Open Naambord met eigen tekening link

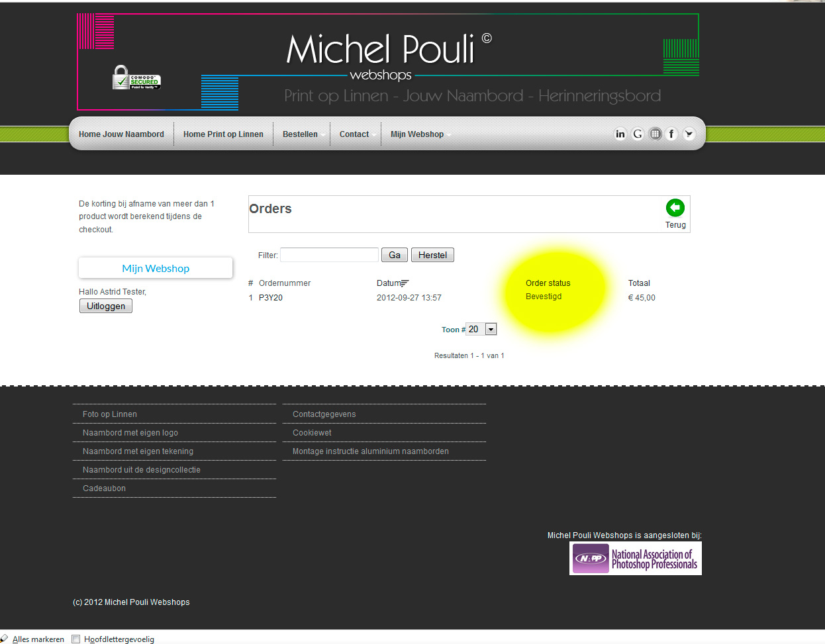tap(138, 451)
